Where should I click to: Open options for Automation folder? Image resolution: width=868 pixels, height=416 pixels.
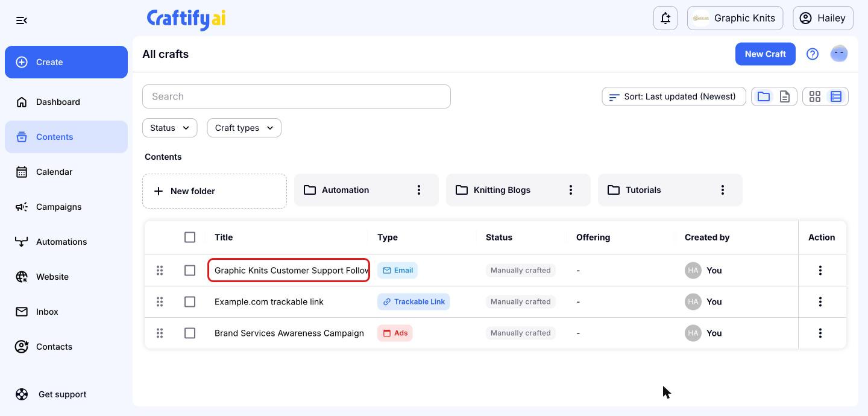coord(419,190)
